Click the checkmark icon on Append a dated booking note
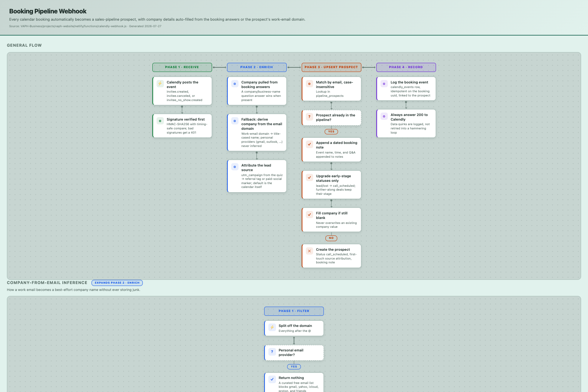Image resolution: width=588 pixels, height=392 pixels. (x=309, y=144)
